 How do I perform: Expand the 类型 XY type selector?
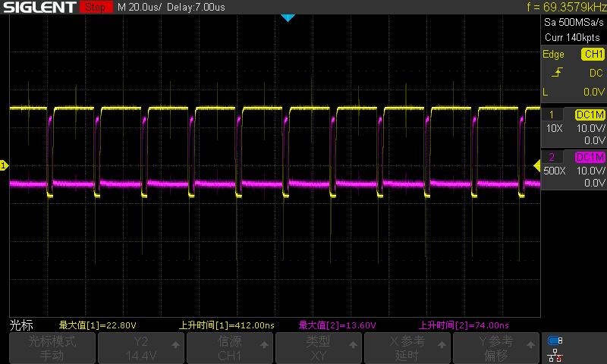coord(318,348)
